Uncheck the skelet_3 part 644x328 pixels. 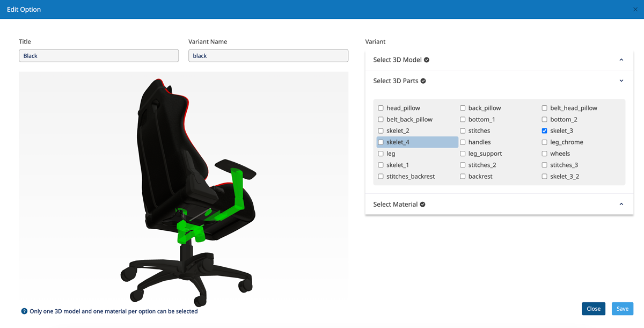pyautogui.click(x=544, y=130)
